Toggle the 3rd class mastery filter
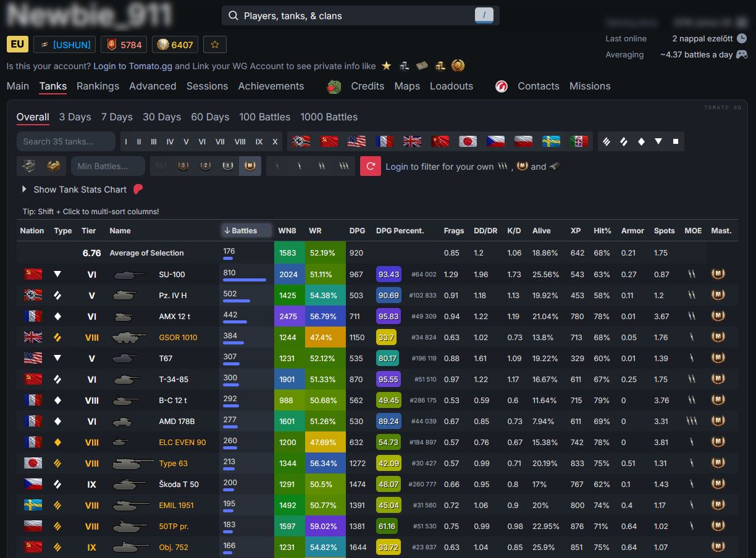 tap(183, 166)
